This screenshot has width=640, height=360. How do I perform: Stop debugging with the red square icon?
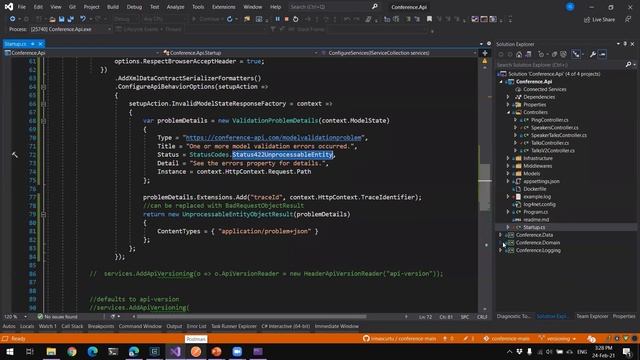click(x=287, y=19)
